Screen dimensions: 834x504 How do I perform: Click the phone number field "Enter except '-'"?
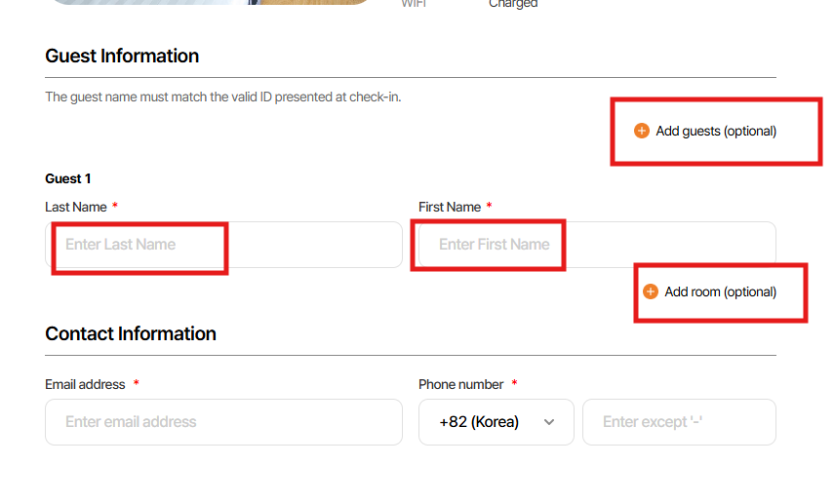click(679, 422)
